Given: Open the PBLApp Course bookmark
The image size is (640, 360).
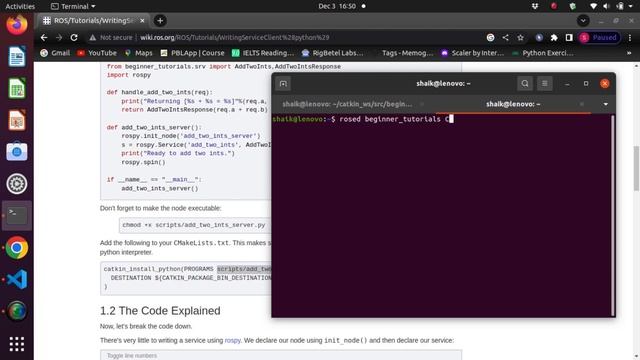Looking at the screenshot, I should point(192,53).
